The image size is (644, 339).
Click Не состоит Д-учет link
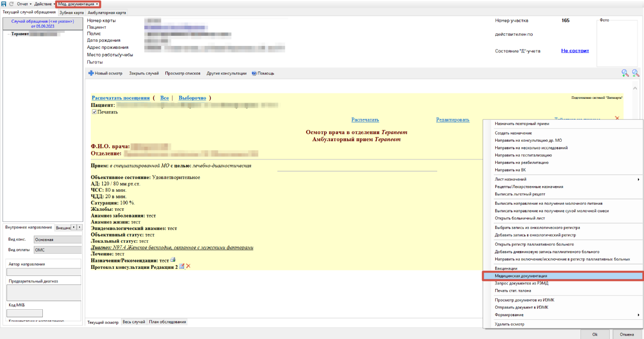[575, 50]
